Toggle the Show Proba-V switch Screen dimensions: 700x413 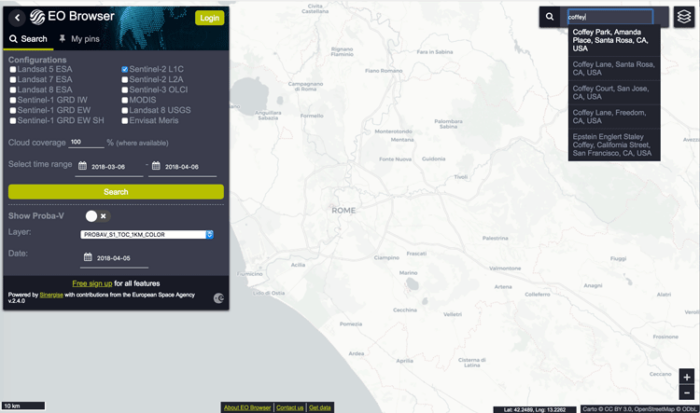(x=98, y=216)
